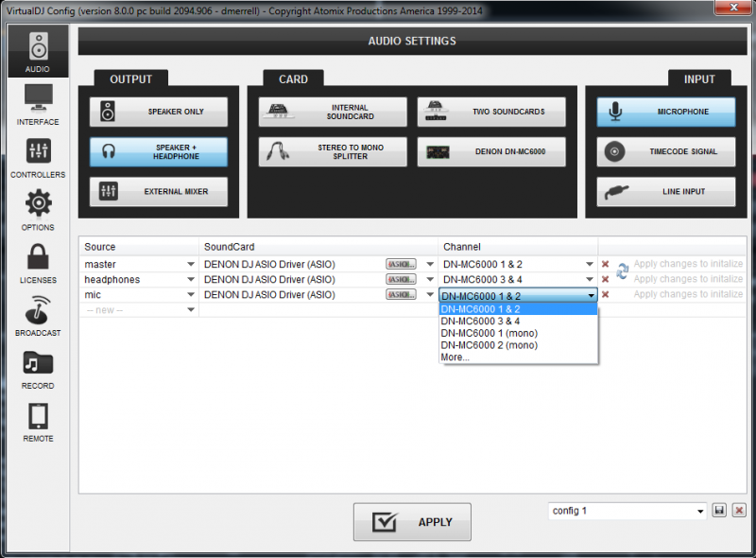Open the Record settings section
This screenshot has width=756, height=558.
click(x=38, y=369)
